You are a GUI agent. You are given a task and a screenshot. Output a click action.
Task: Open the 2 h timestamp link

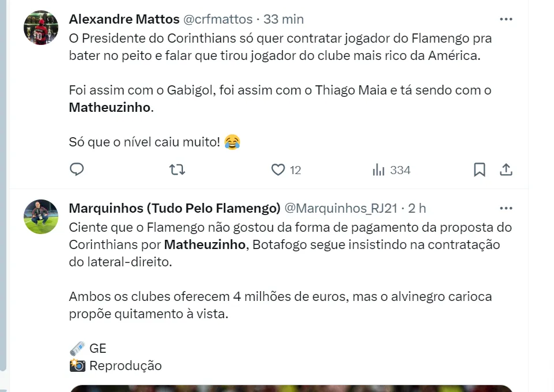417,208
